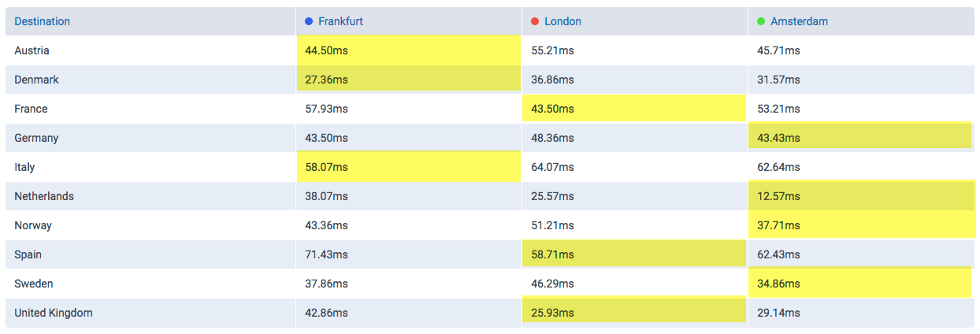Select the Austria row label

click(32, 50)
